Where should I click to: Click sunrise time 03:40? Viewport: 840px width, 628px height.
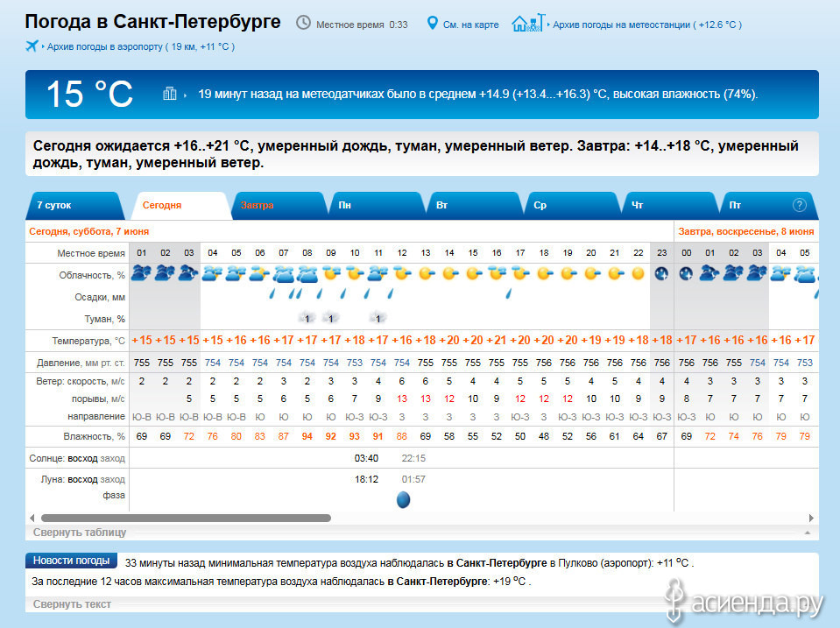tap(366, 458)
